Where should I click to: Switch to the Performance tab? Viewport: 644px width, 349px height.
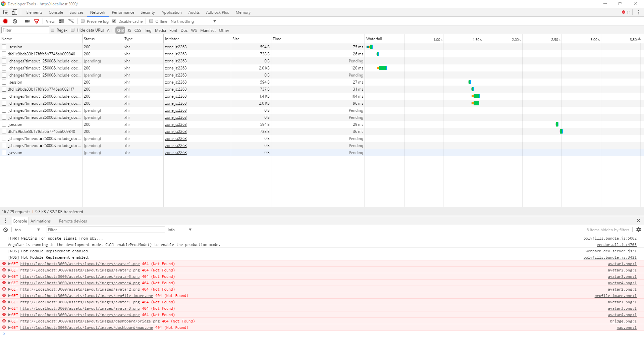pos(123,12)
